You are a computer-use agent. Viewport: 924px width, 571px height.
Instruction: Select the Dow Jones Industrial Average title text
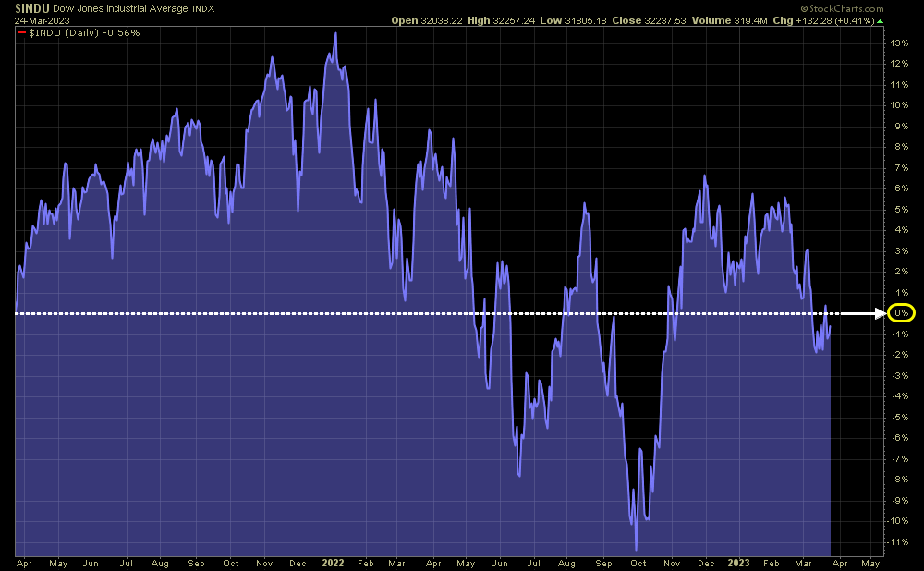(121, 9)
